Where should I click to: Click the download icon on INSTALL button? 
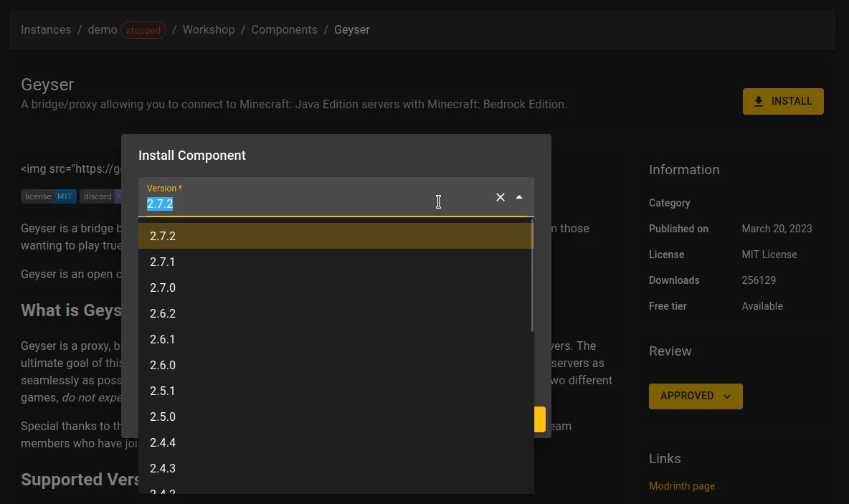tap(759, 101)
